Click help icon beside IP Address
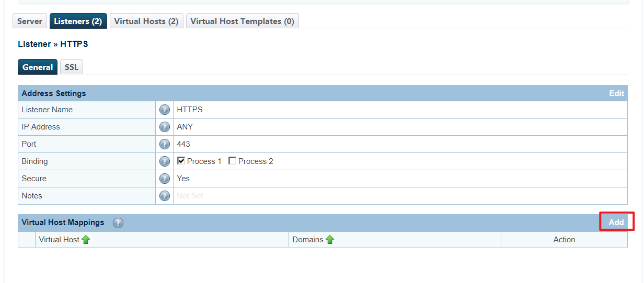The image size is (644, 283). 165,127
